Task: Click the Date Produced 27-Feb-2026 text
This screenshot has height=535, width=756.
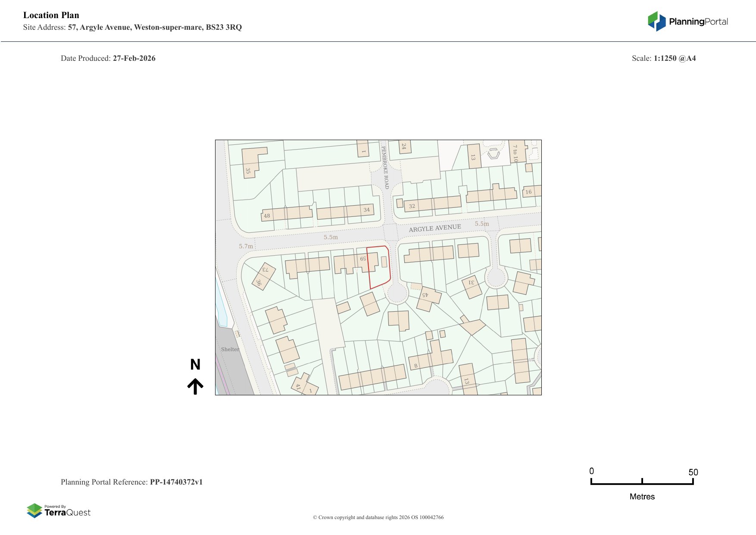Action: [108, 58]
